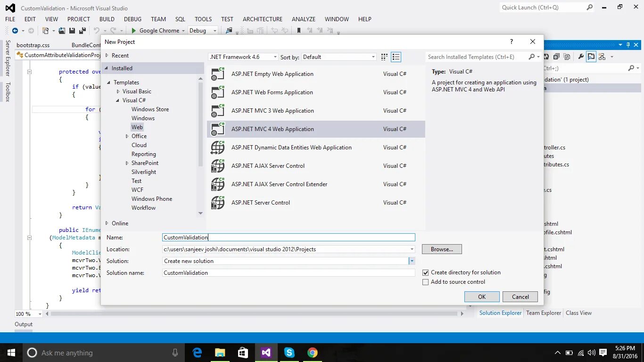Select ASP.NET Empty Web Application template
The image size is (644, 362).
click(316, 74)
